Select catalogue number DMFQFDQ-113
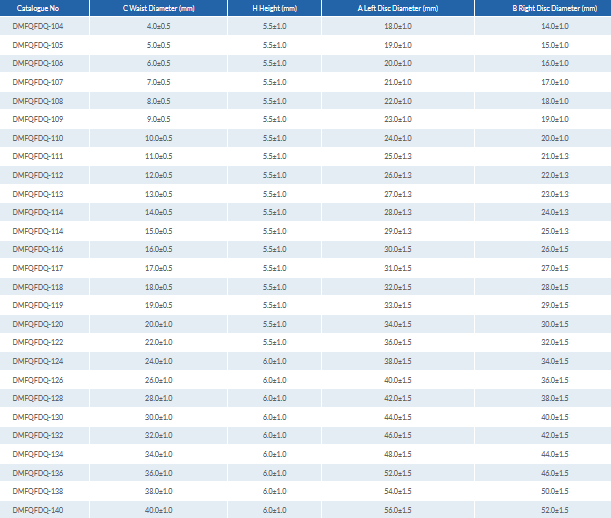The image size is (611, 518). (x=37, y=193)
